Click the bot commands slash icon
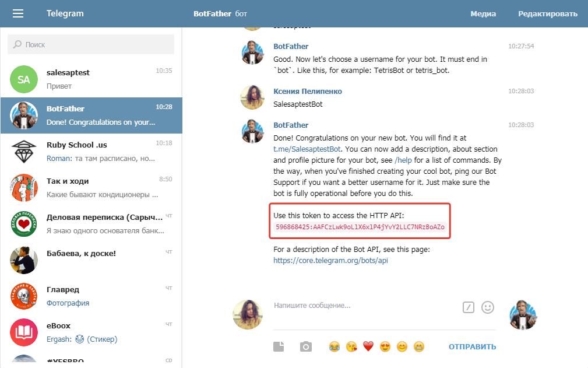Image resolution: width=588 pixels, height=368 pixels. [468, 307]
